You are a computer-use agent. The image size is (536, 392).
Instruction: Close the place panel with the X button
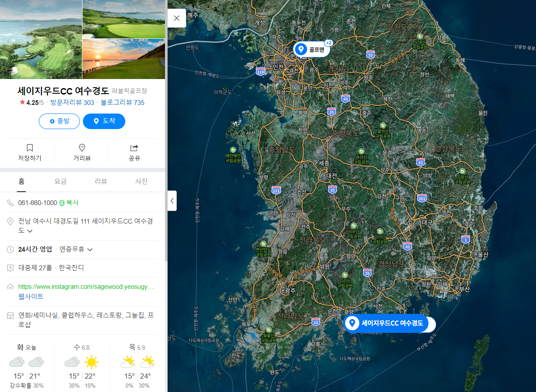[177, 18]
